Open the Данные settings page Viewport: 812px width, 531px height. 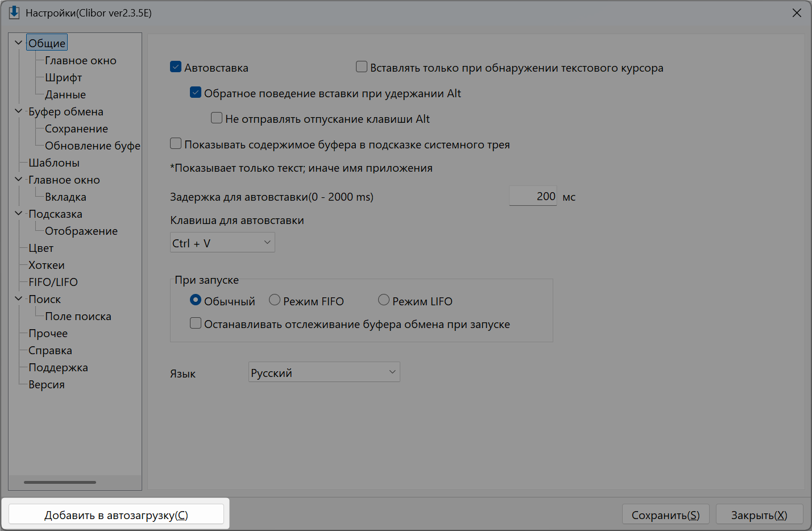click(65, 94)
